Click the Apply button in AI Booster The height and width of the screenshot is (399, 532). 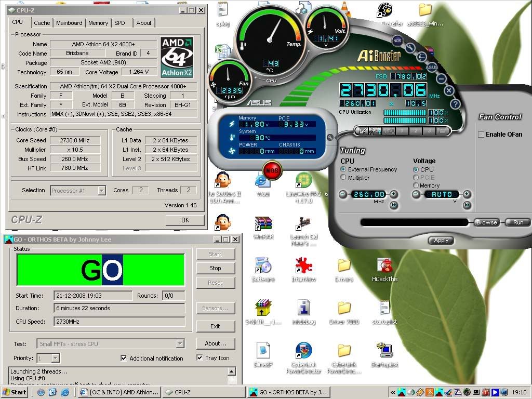pos(441,240)
